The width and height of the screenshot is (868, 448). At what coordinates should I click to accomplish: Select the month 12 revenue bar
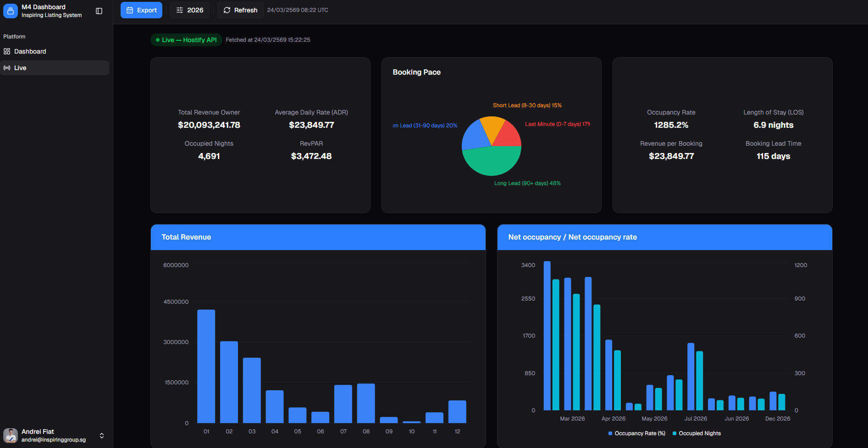coord(457,412)
